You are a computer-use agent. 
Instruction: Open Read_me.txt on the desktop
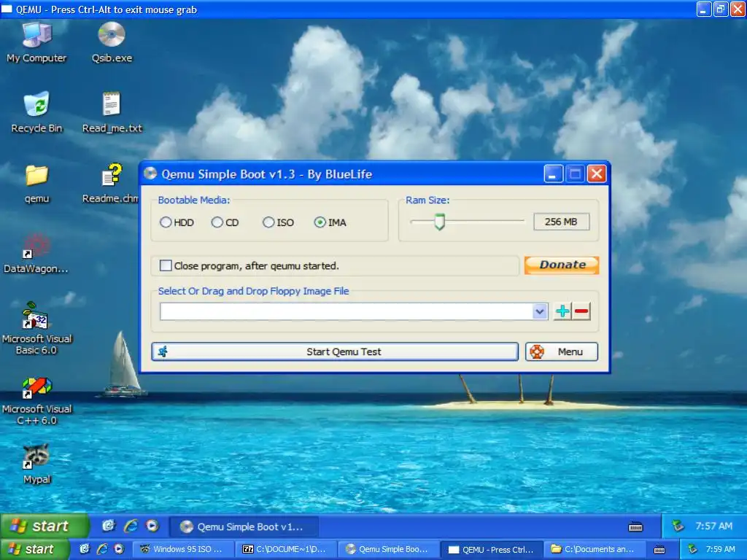112,112
